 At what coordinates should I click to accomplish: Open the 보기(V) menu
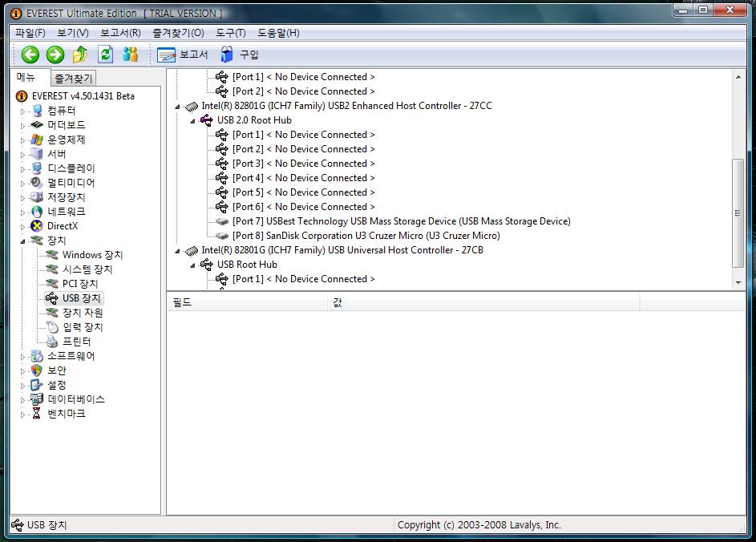pyautogui.click(x=73, y=33)
